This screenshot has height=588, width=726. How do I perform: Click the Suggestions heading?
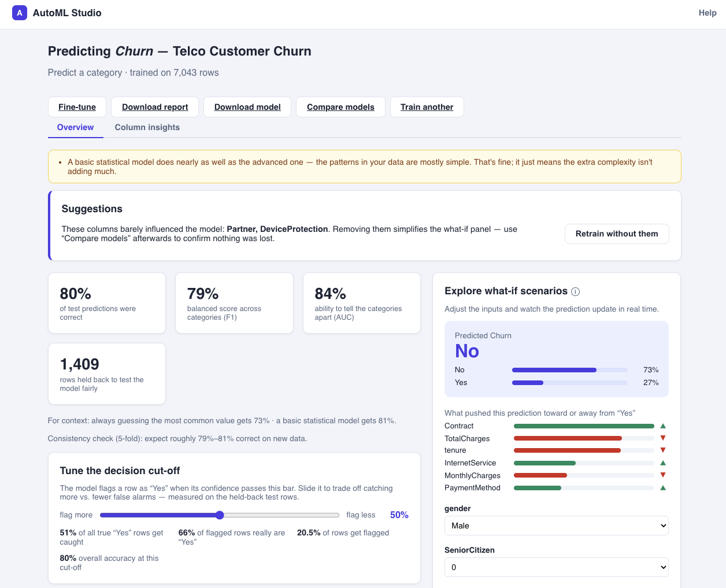[92, 209]
